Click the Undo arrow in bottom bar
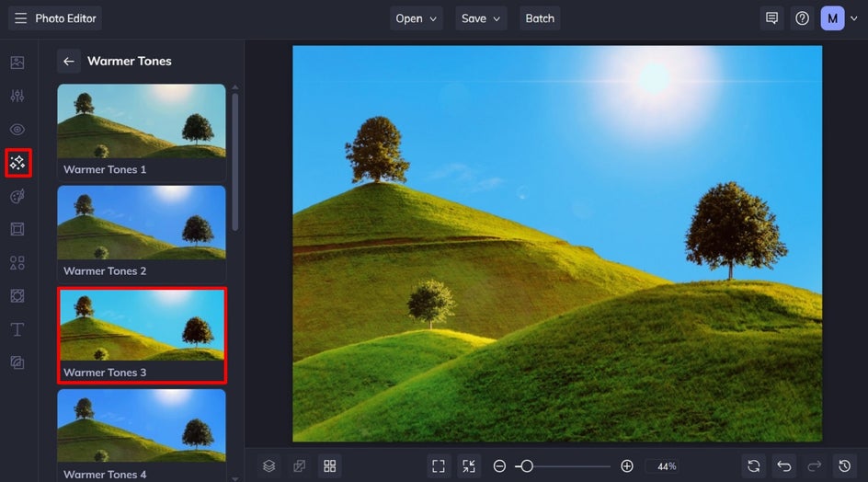 point(783,466)
